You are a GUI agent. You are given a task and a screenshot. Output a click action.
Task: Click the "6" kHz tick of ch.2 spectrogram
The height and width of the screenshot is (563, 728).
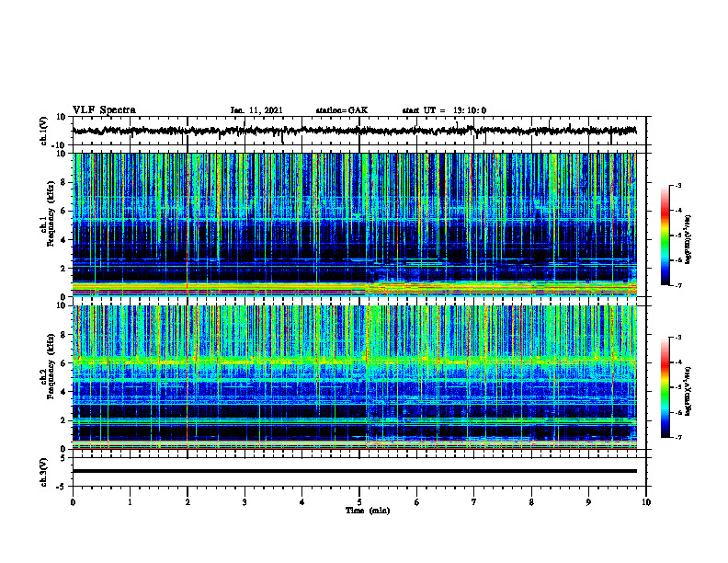coord(63,363)
